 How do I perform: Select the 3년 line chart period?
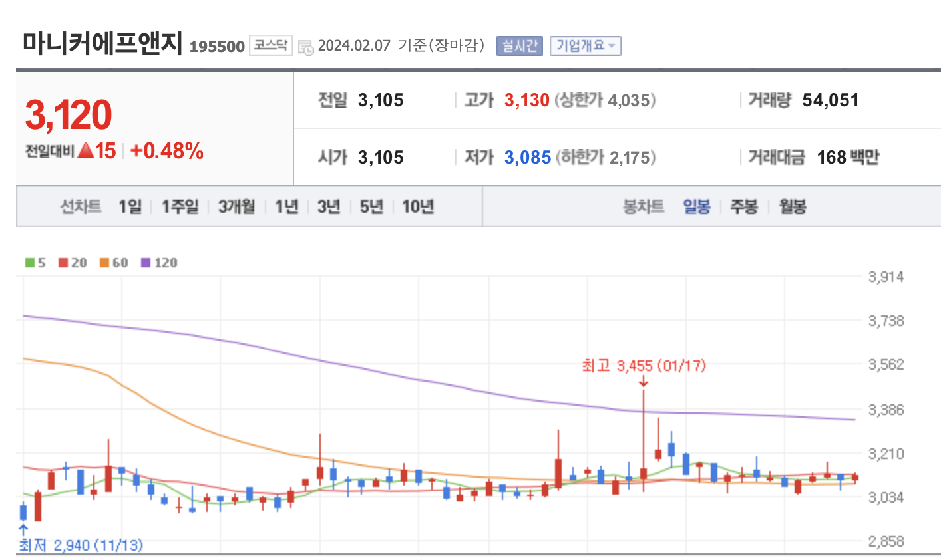coord(329,207)
